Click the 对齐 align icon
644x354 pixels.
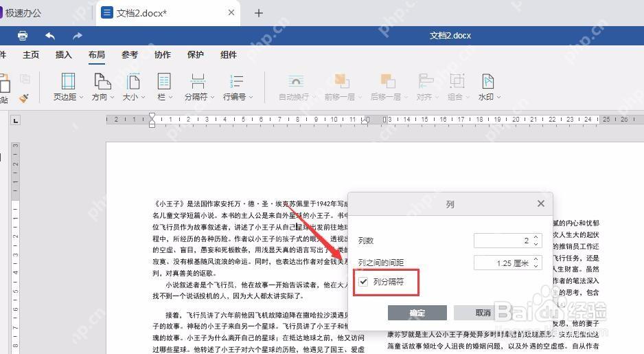coord(426,81)
